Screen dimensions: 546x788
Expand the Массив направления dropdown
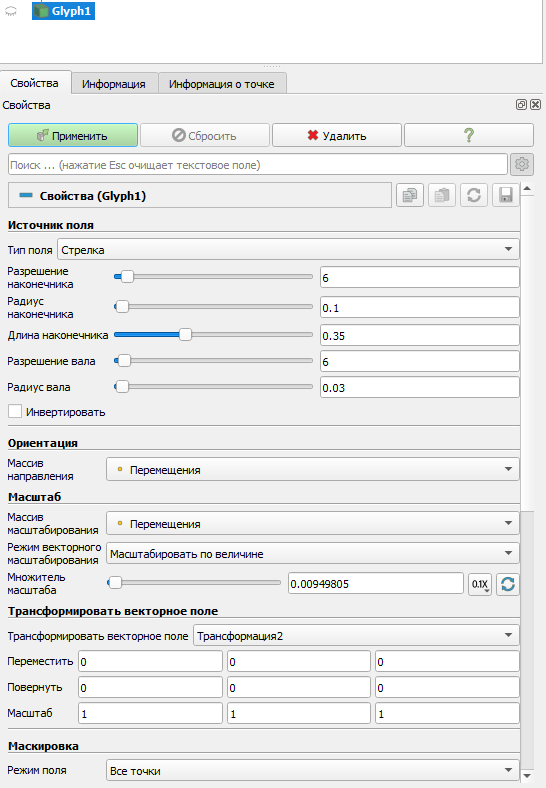(x=312, y=469)
